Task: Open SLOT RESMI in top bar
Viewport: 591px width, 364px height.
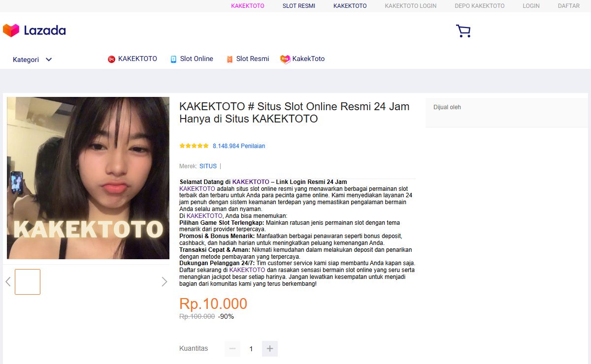Action: pos(299,6)
